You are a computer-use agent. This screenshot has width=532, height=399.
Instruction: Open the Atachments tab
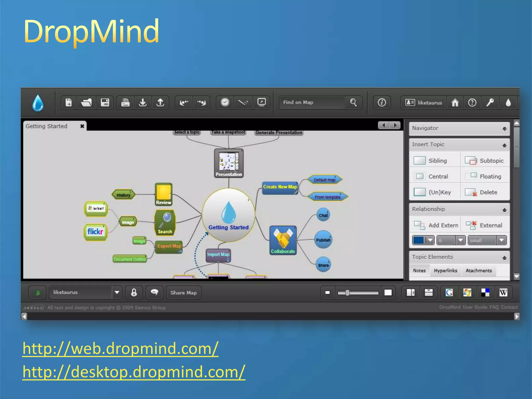[478, 271]
